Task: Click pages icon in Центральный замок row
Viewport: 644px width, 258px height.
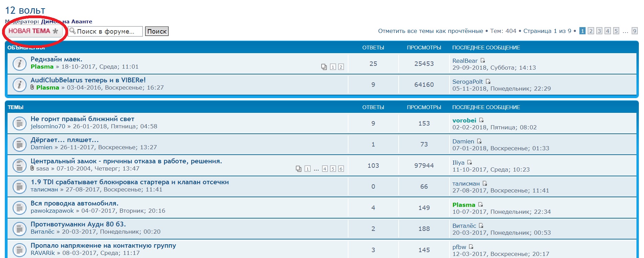Action: [x=299, y=169]
